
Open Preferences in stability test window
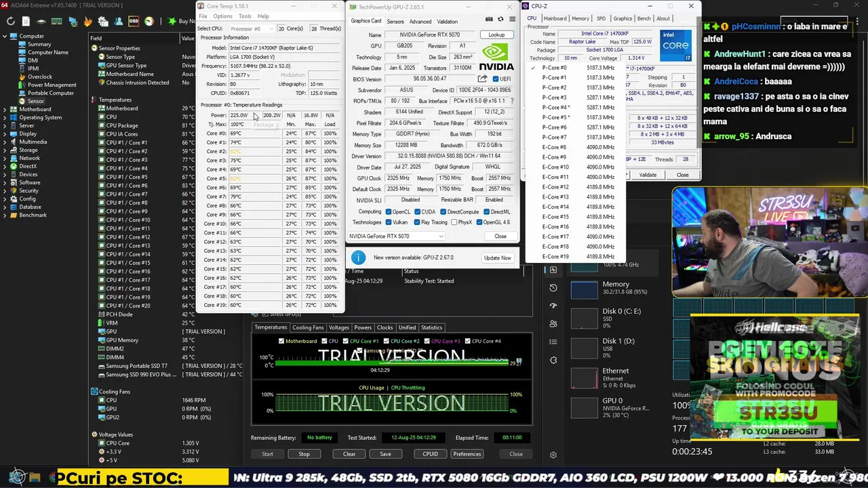467,454
